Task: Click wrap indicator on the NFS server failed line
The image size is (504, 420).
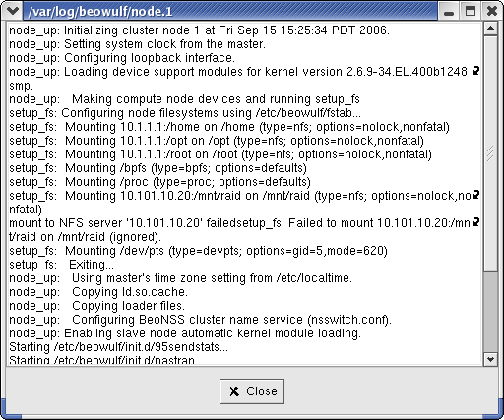Action: tap(476, 222)
